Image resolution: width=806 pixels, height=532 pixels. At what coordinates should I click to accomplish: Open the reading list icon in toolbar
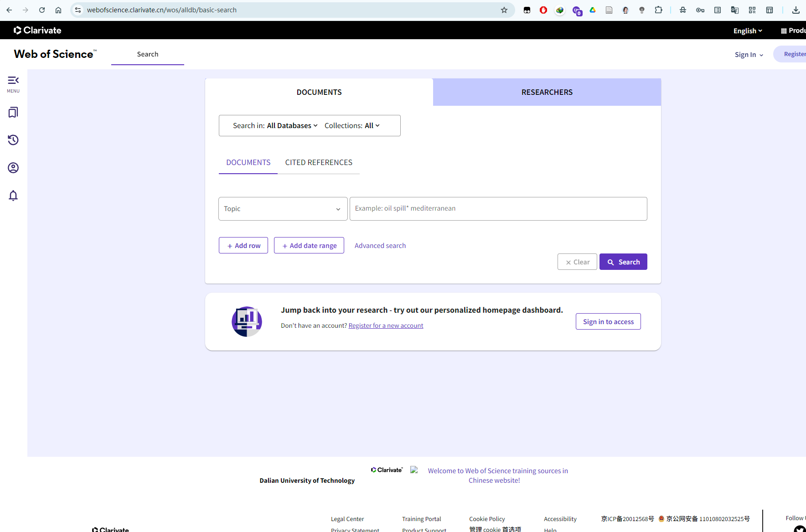(x=718, y=10)
